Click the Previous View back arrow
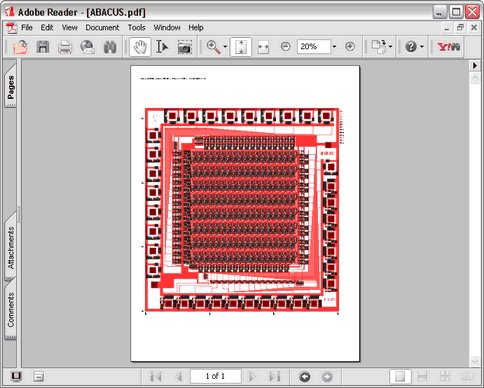484x388 pixels. (305, 377)
